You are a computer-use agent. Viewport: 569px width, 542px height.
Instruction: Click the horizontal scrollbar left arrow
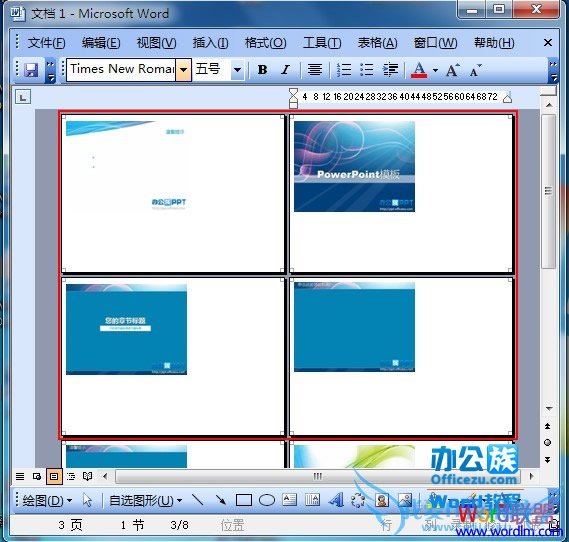pyautogui.click(x=105, y=476)
